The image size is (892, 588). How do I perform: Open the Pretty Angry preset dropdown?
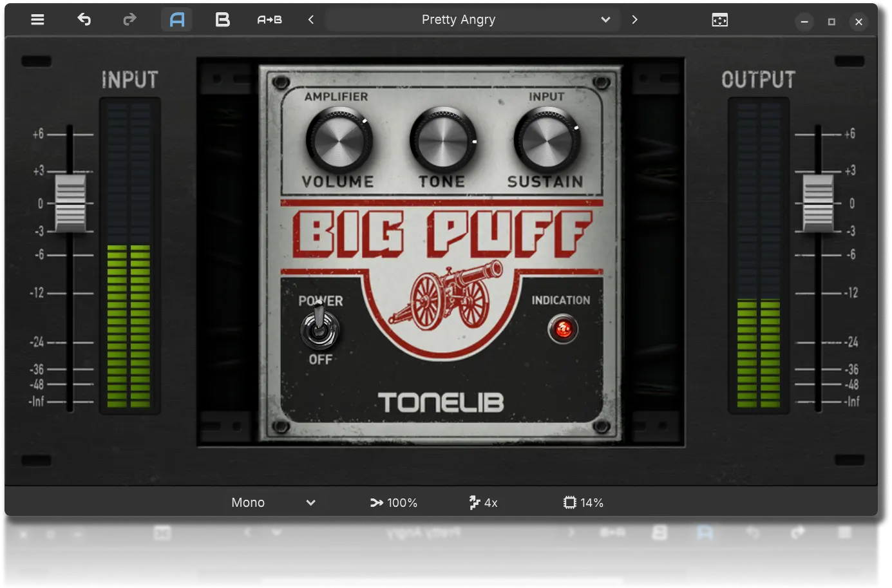472,19
